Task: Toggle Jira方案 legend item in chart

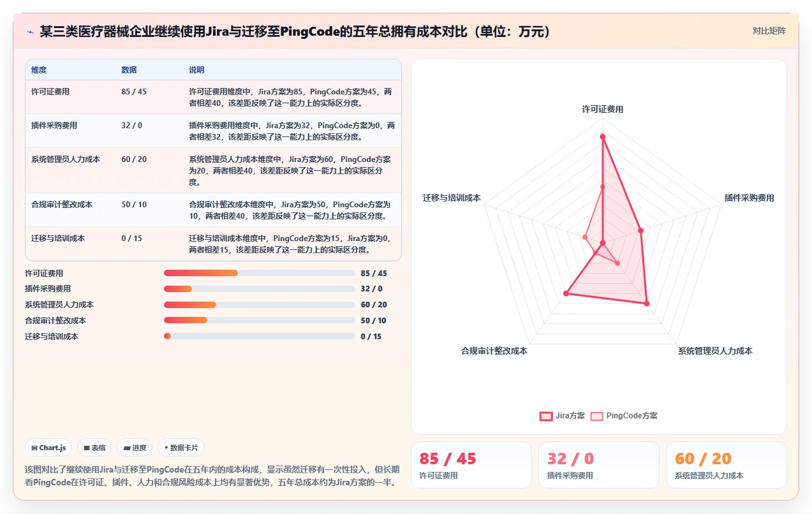Action: [562, 416]
